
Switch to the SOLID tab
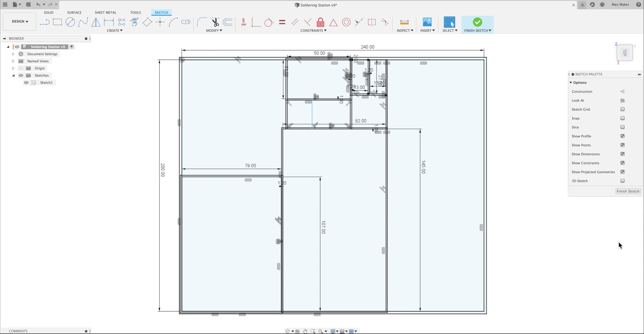pyautogui.click(x=49, y=12)
